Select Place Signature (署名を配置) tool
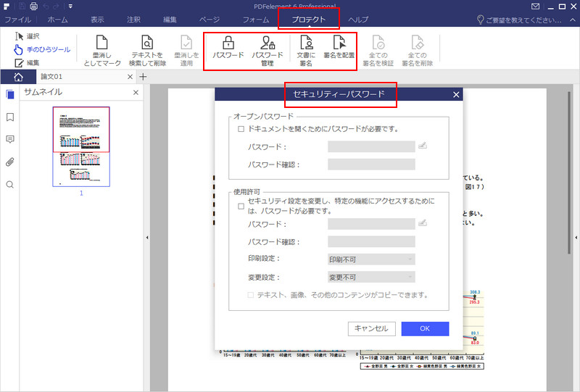Viewport: 580px width, 392px height. coord(339,47)
